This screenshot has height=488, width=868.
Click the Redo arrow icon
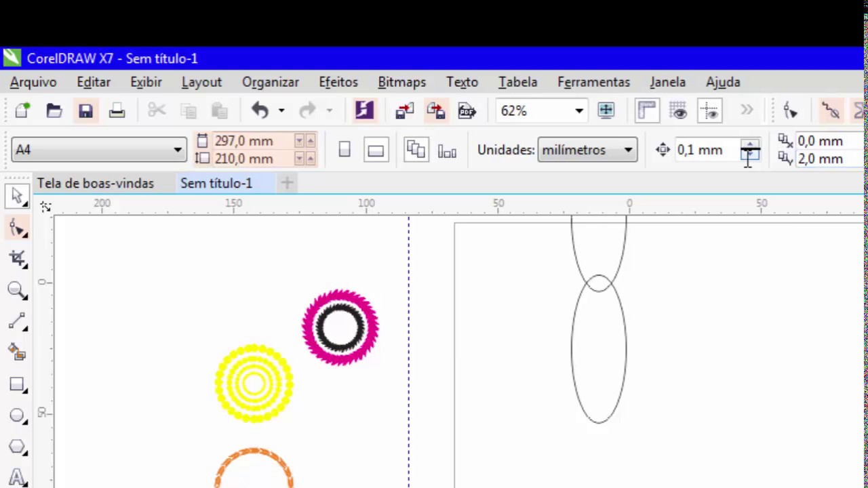[x=308, y=110]
